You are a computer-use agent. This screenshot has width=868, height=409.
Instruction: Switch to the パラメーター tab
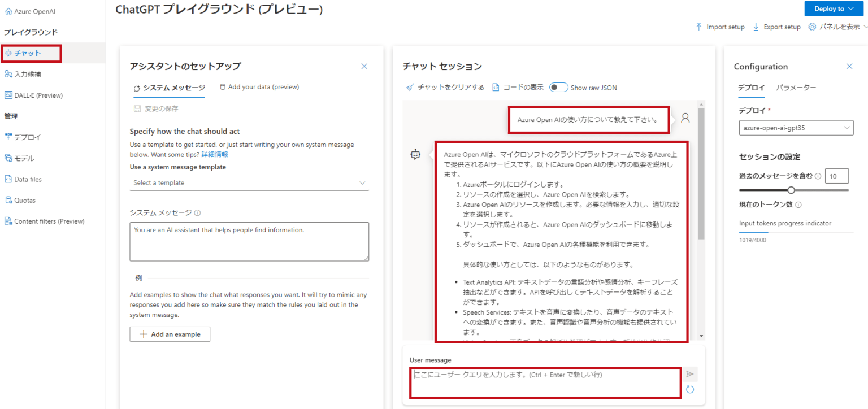click(x=796, y=88)
